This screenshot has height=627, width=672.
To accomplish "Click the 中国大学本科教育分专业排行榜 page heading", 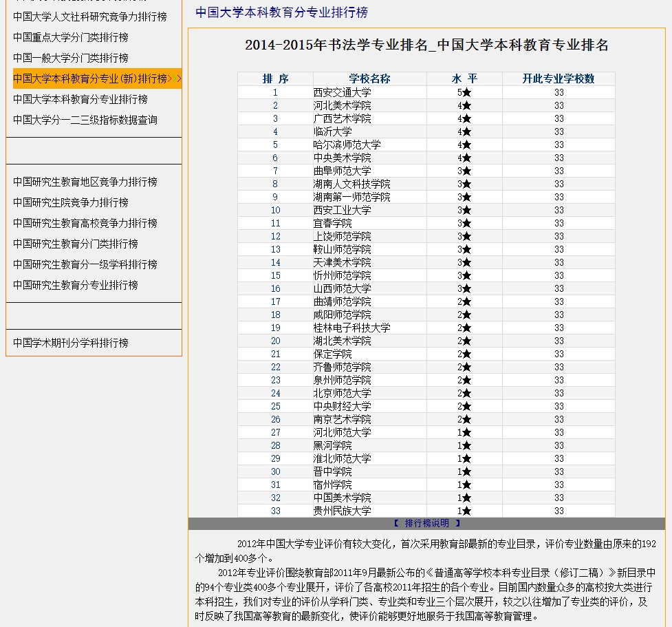I will [281, 12].
